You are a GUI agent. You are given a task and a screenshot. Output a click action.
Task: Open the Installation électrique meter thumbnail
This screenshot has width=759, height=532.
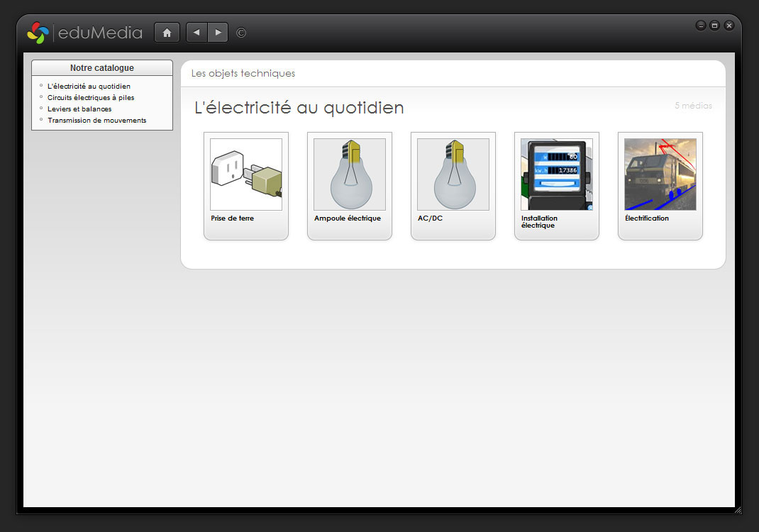pos(557,174)
